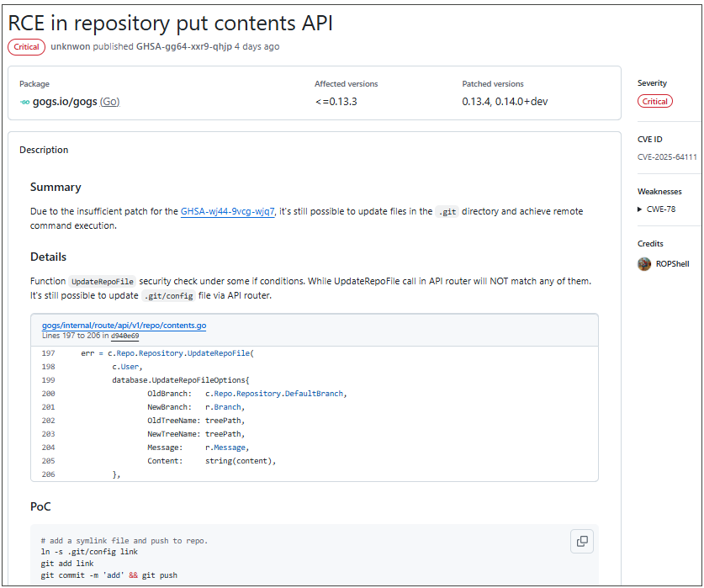This screenshot has width=704, height=588.
Task: Click the advisory ID GHSA-gg64-xxr9-qhjp
Action: [183, 47]
